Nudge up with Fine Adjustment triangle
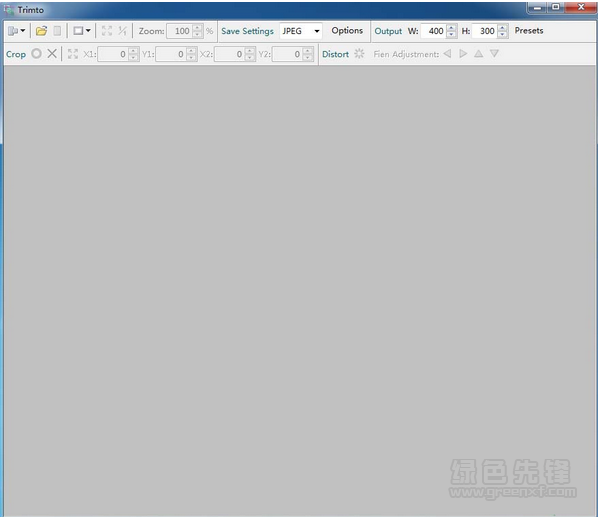The height and width of the screenshot is (517, 598). (x=479, y=54)
